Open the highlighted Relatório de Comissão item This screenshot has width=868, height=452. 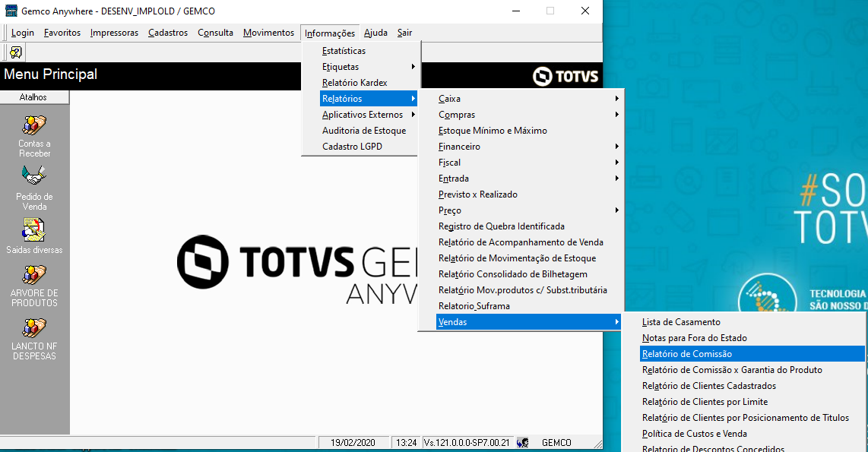(752, 354)
